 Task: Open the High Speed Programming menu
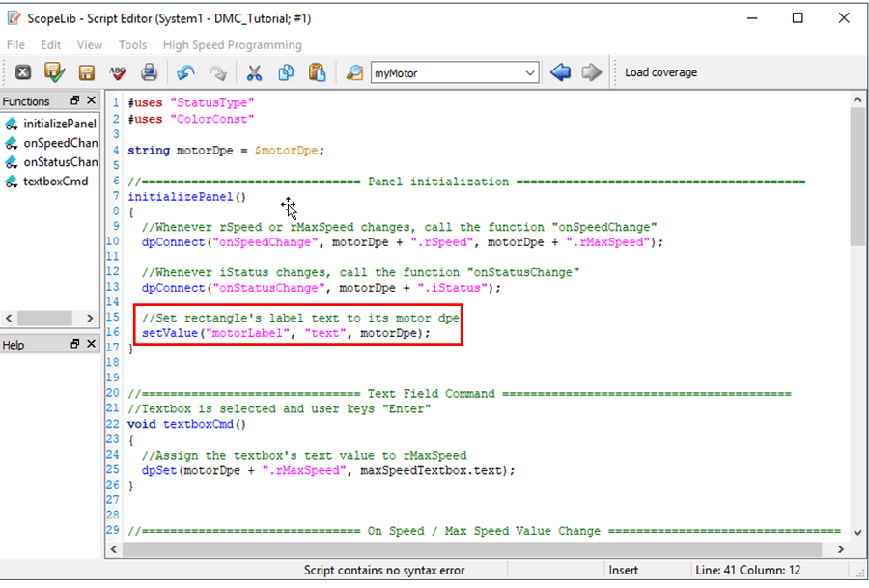pos(232,44)
